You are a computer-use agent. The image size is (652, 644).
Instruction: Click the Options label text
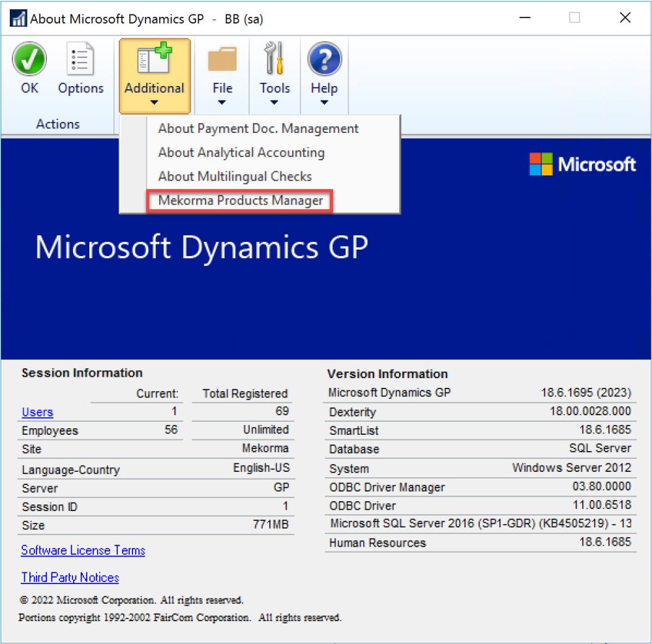[x=81, y=88]
